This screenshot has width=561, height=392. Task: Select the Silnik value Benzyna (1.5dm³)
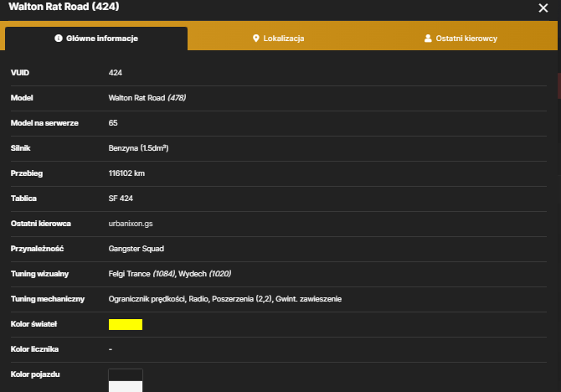pyautogui.click(x=138, y=148)
